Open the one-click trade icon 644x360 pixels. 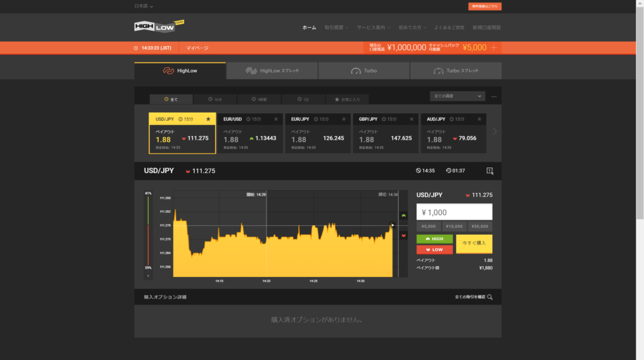[489, 171]
